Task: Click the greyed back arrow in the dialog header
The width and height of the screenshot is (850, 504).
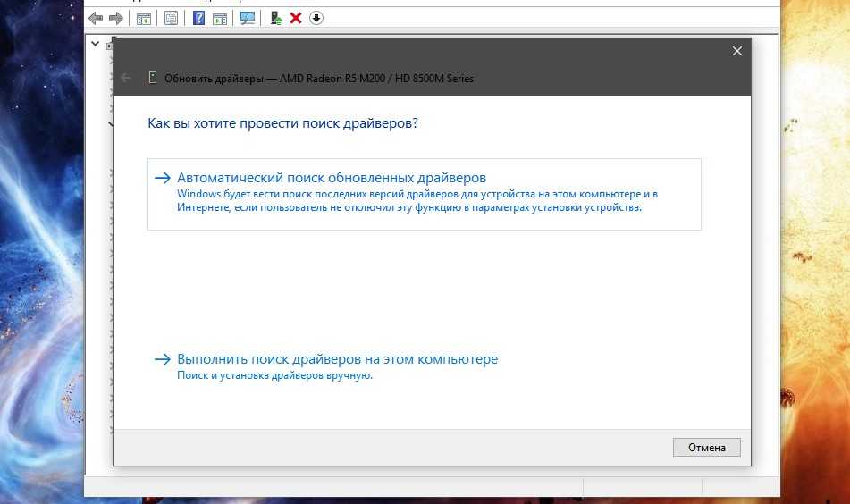Action: pos(126,78)
